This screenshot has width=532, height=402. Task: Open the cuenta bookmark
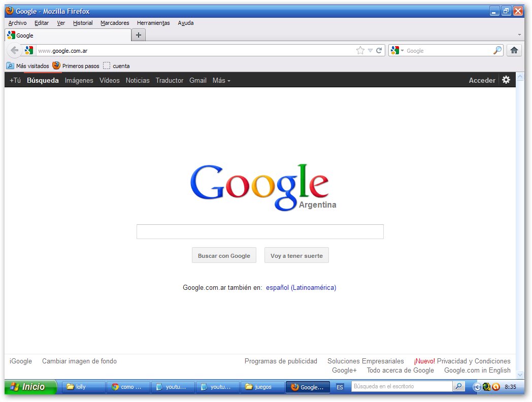coord(117,66)
